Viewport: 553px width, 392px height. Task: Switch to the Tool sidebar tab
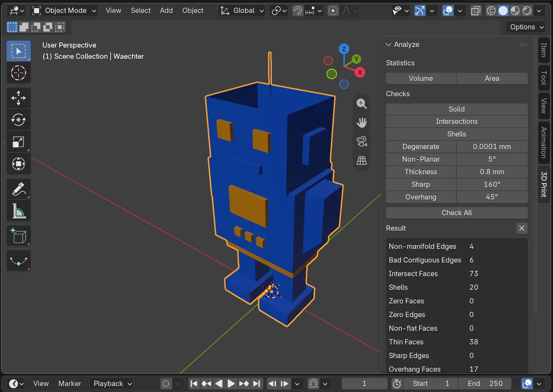pos(544,78)
